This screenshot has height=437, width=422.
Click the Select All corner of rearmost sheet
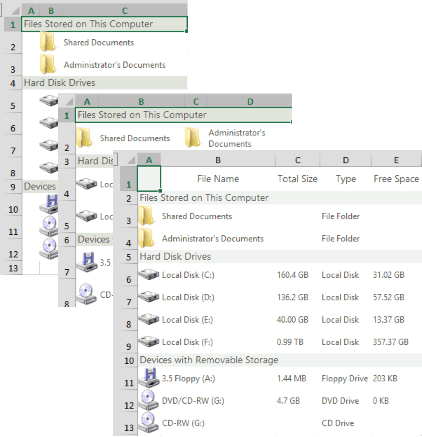[14, 11]
